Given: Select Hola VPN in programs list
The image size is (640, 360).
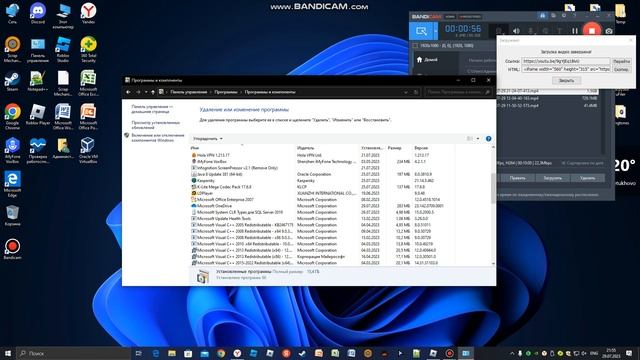Looking at the screenshot, I should 322,155.
